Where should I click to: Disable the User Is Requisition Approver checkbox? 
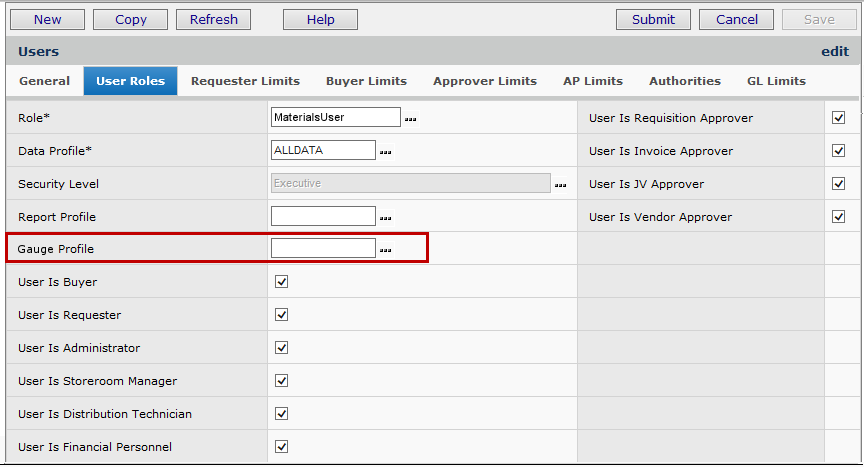click(838, 118)
